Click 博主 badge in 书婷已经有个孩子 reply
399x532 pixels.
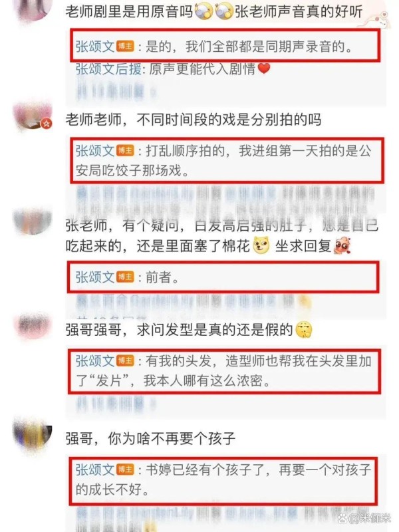[125, 469]
